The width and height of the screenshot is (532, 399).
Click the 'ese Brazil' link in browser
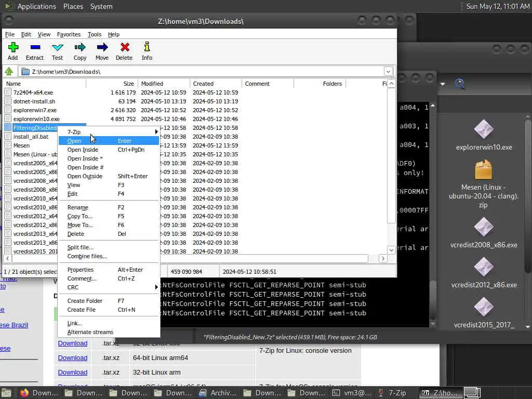(14, 325)
